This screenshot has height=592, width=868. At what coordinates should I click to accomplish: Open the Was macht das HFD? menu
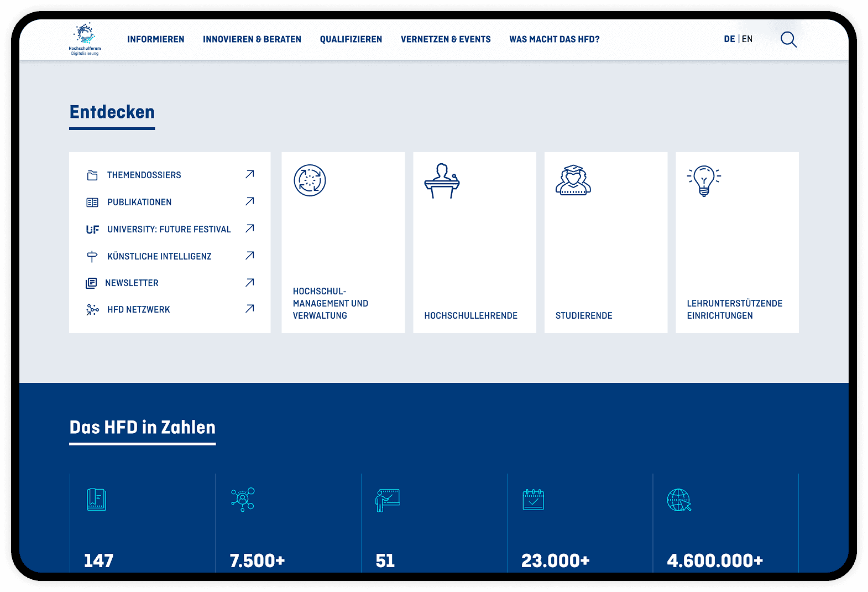555,39
